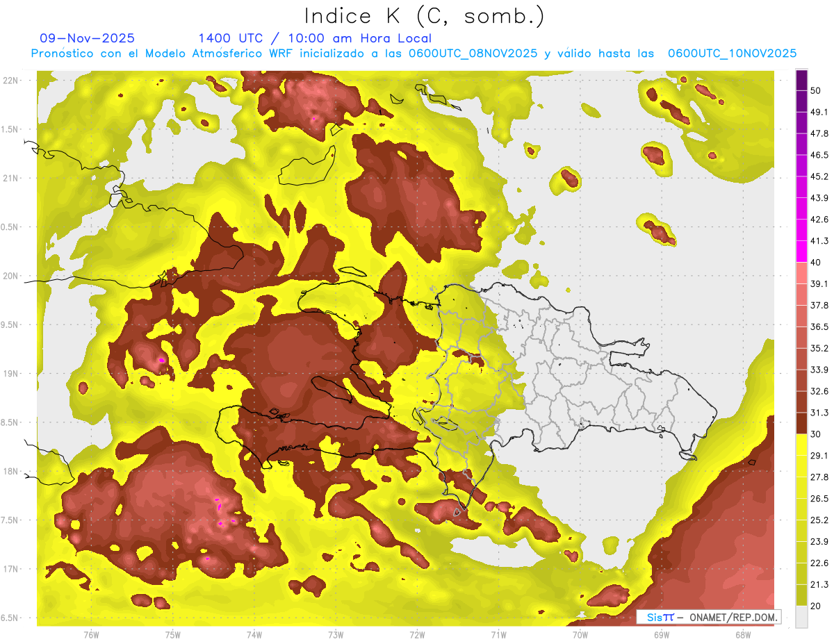Click the legend value "22.6"
Image resolution: width=834 pixels, height=644 pixels.
[819, 563]
